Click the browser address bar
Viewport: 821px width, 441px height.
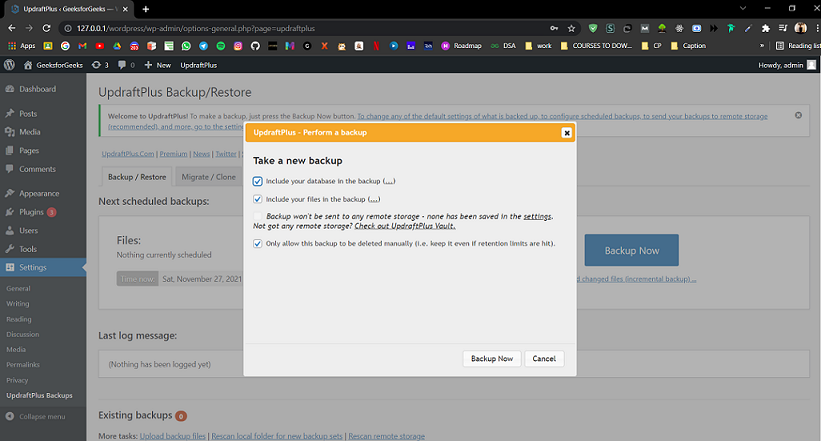click(x=309, y=28)
